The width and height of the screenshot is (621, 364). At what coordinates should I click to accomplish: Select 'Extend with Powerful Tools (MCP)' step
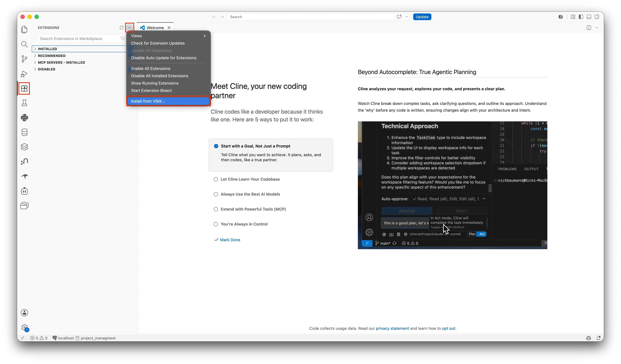pos(253,209)
